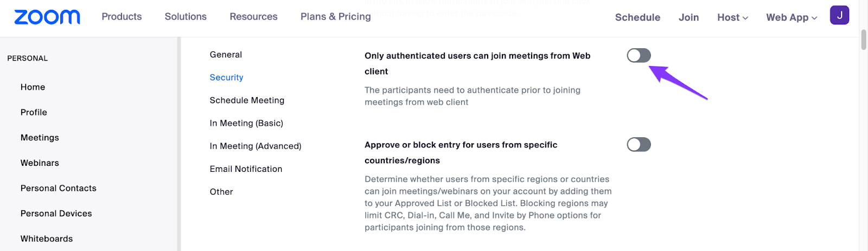The height and width of the screenshot is (251, 868).
Task: Enable approve or block countries switch
Action: pos(639,144)
